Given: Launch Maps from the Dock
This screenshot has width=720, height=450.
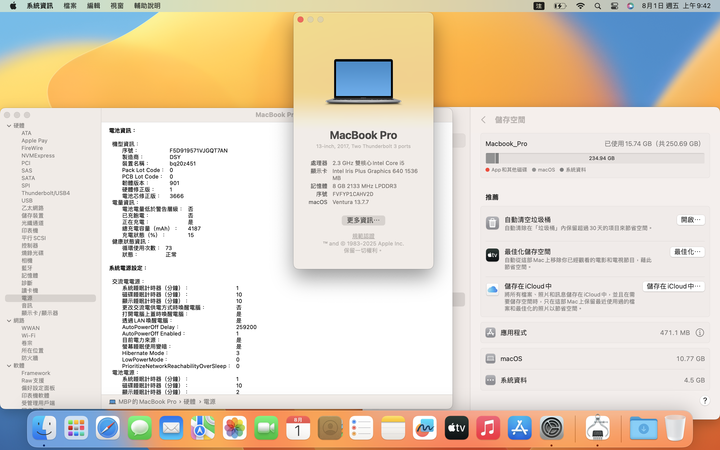Looking at the screenshot, I should [x=202, y=428].
